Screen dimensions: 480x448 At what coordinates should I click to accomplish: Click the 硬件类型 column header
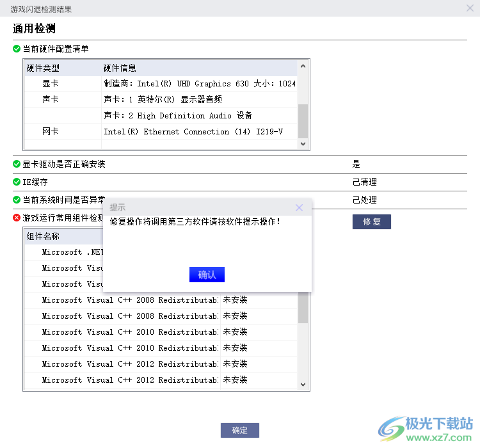43,68
